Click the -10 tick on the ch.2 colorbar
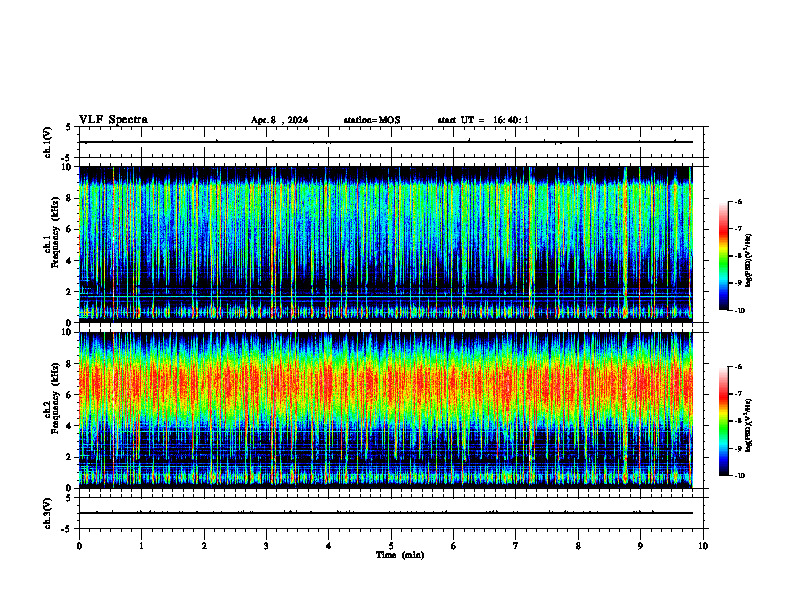The width and height of the screenshot is (792, 612). (x=740, y=476)
